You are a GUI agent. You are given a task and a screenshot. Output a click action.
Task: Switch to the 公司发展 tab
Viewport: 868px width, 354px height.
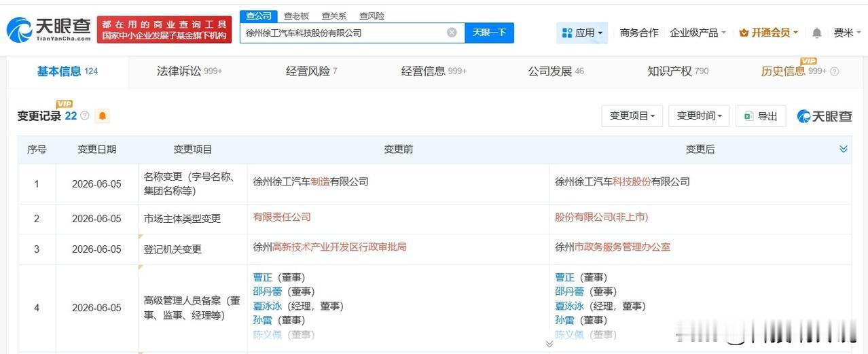point(556,71)
